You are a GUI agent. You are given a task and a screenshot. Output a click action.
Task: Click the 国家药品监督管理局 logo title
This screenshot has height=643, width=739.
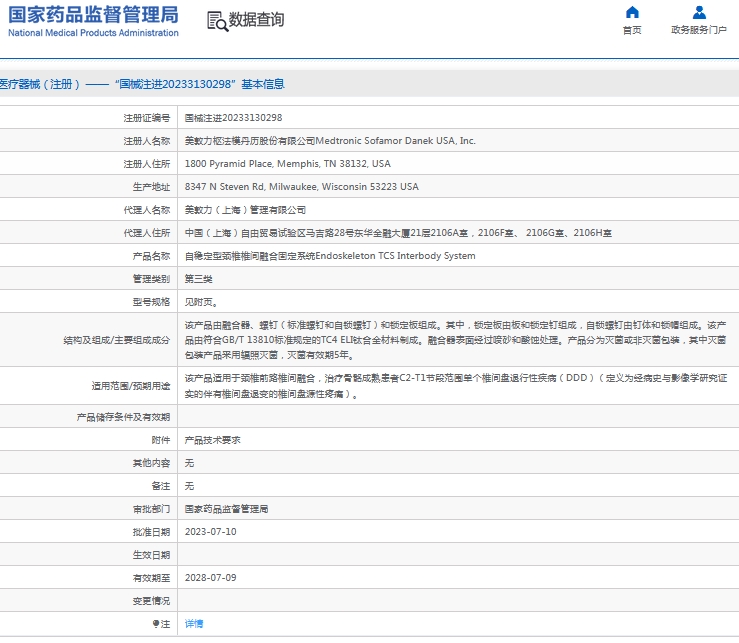click(93, 15)
